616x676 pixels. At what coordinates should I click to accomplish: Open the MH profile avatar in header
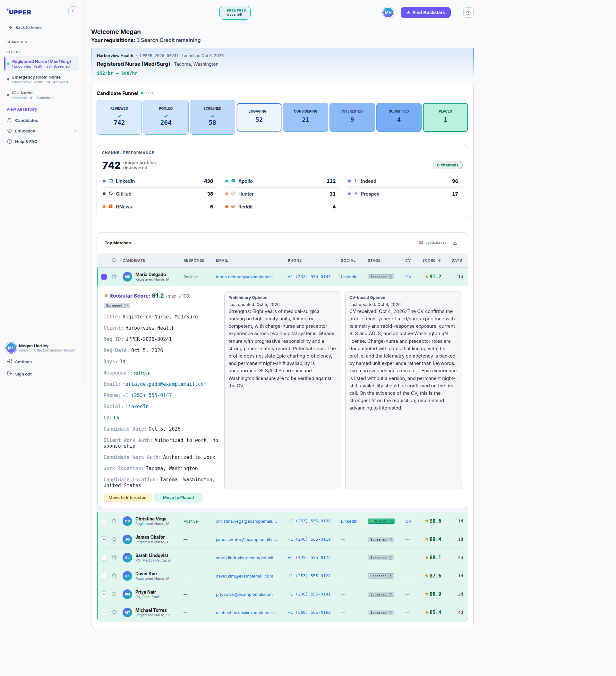[x=388, y=13]
